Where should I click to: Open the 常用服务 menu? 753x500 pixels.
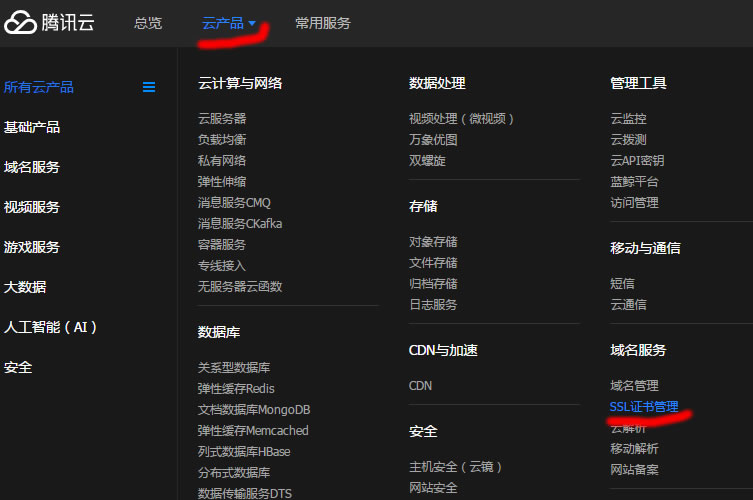[x=323, y=23]
